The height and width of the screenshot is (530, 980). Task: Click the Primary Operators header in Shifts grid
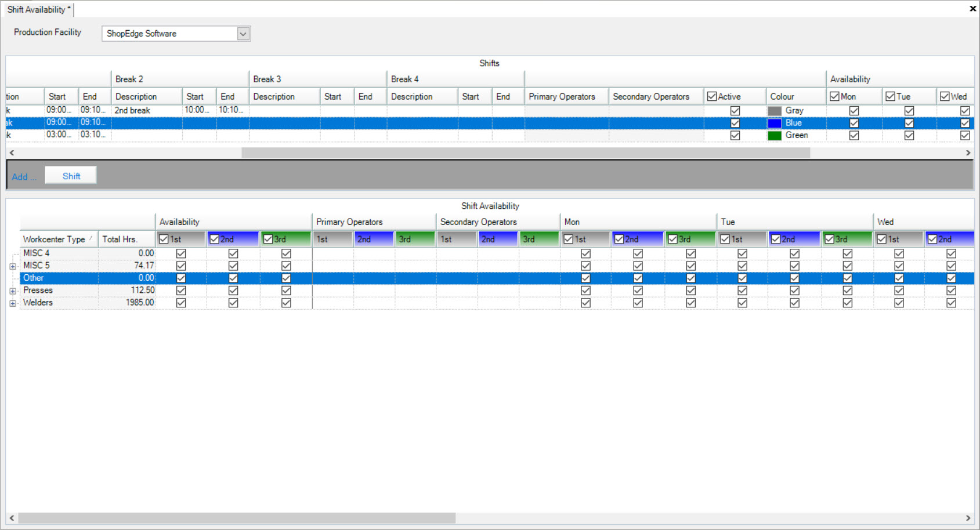[x=567, y=96]
